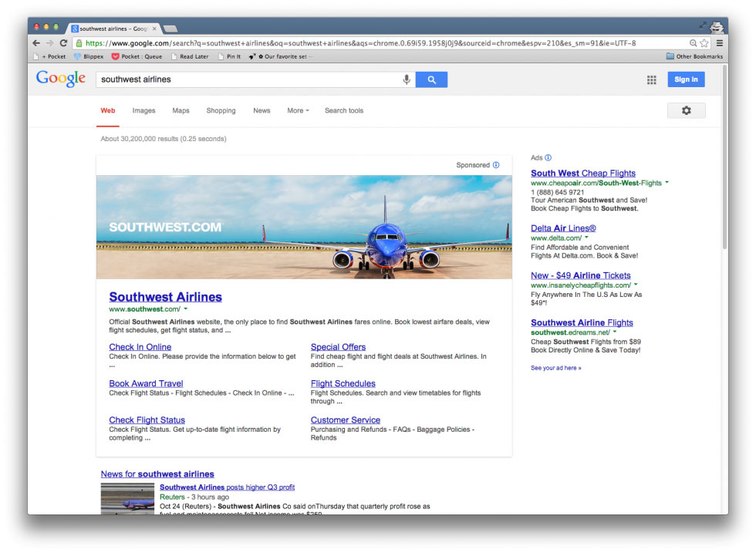The image size is (756, 553).
Task: Open the Chrome hamburger menu
Action: tap(720, 43)
